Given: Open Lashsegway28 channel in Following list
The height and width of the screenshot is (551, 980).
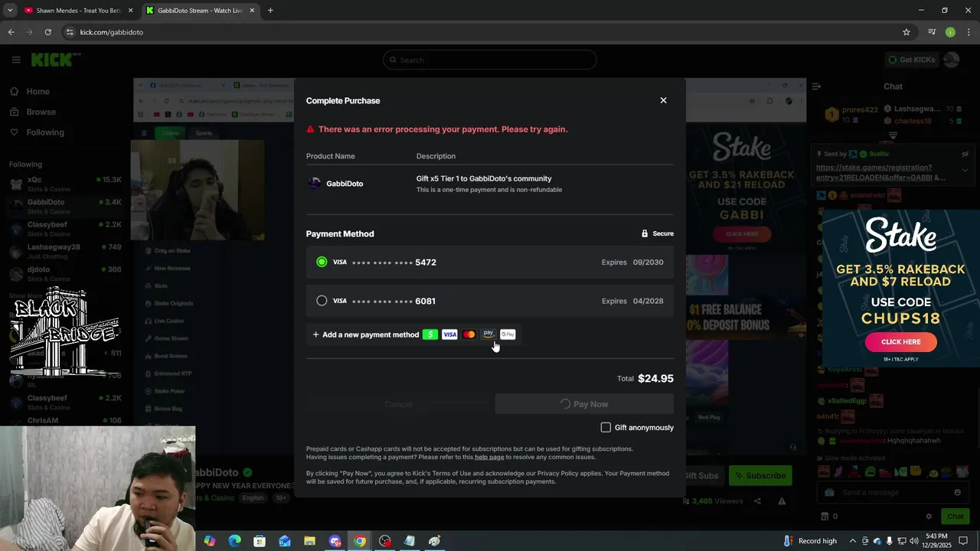Looking at the screenshot, I should click(x=65, y=251).
